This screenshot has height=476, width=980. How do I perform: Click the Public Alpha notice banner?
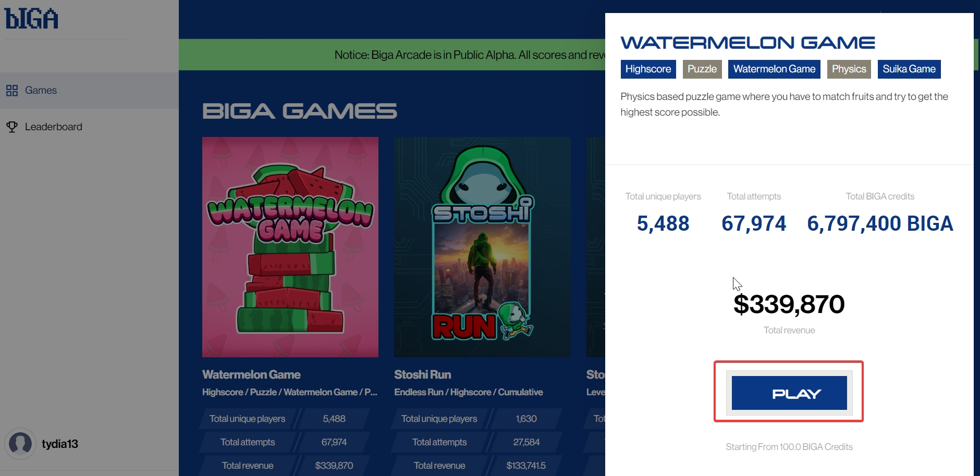[x=392, y=55]
